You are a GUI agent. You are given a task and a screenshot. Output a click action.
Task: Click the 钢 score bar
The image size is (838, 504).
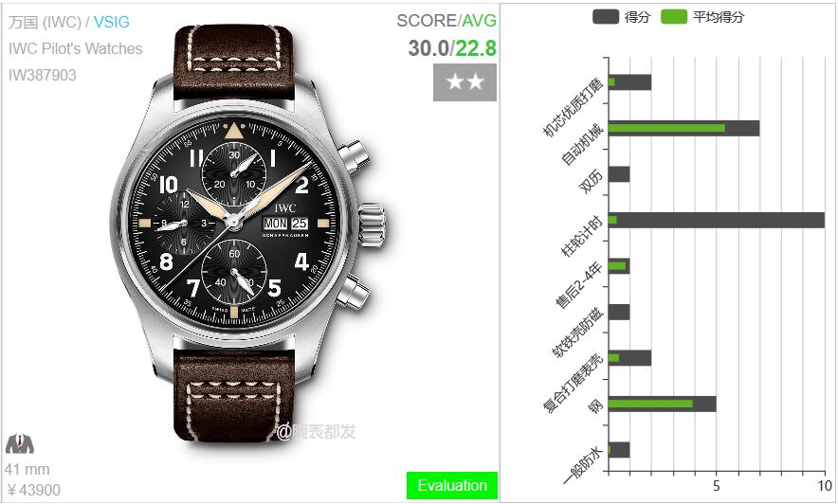tap(663, 404)
